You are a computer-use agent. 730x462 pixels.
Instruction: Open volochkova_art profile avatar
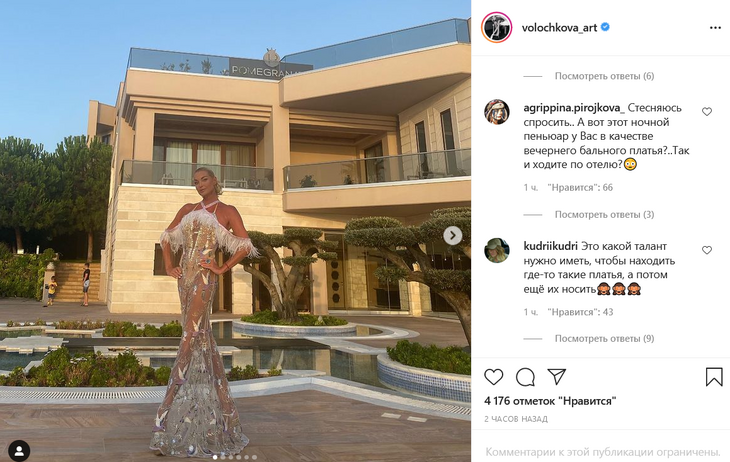496,27
